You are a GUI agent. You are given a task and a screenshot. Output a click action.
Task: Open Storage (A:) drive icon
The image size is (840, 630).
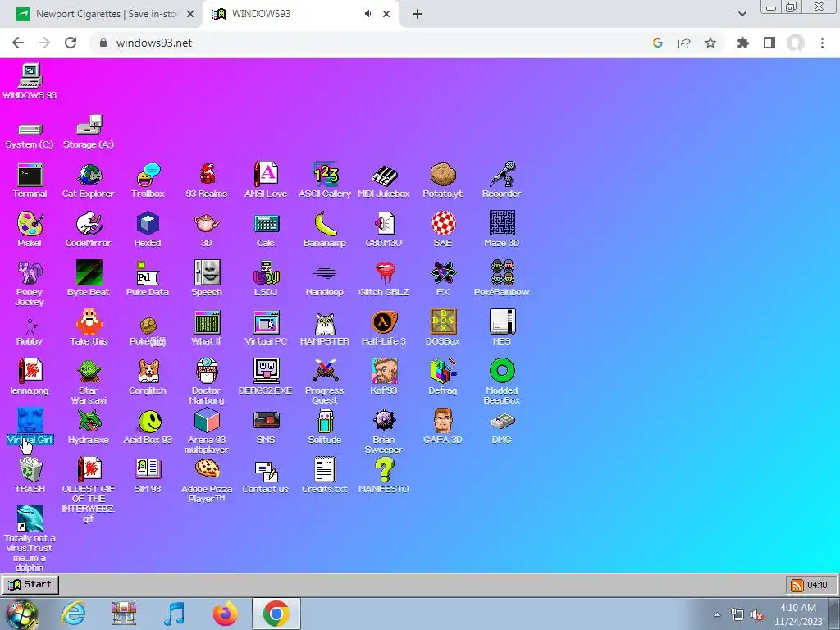[x=89, y=132]
